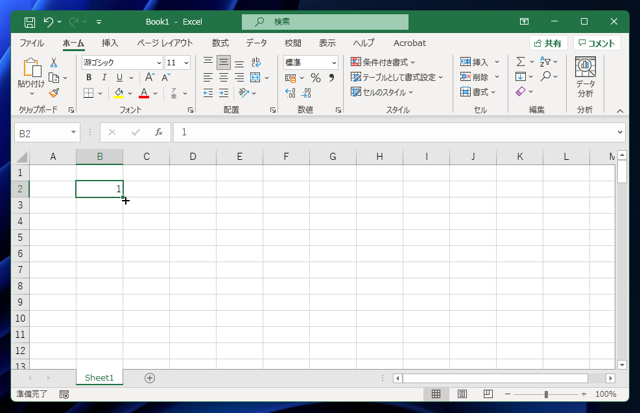Center text horizontally

coord(223,78)
